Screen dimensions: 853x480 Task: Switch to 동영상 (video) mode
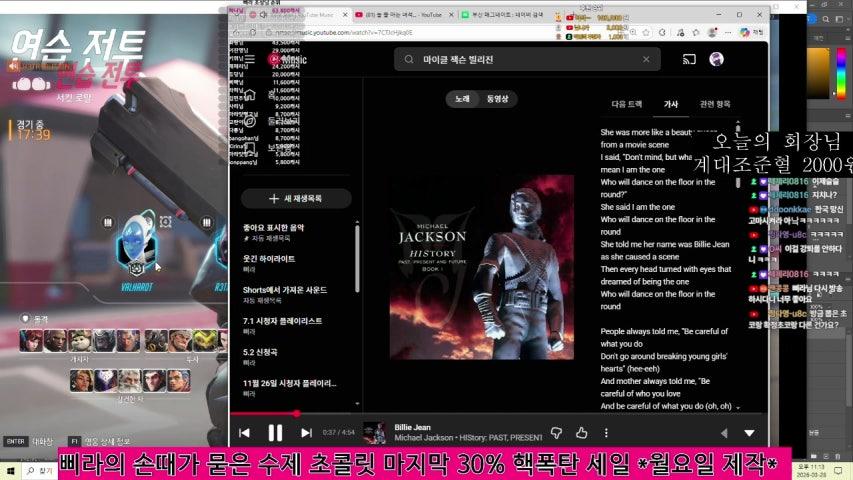point(497,99)
